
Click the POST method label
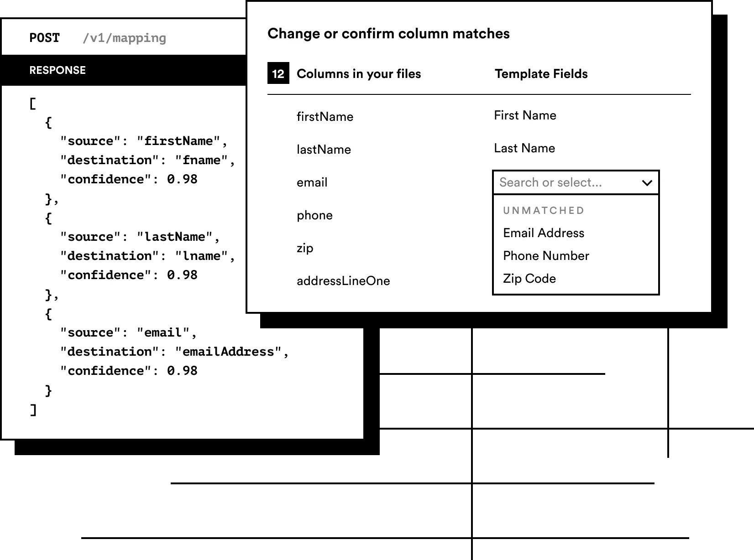[x=44, y=38]
